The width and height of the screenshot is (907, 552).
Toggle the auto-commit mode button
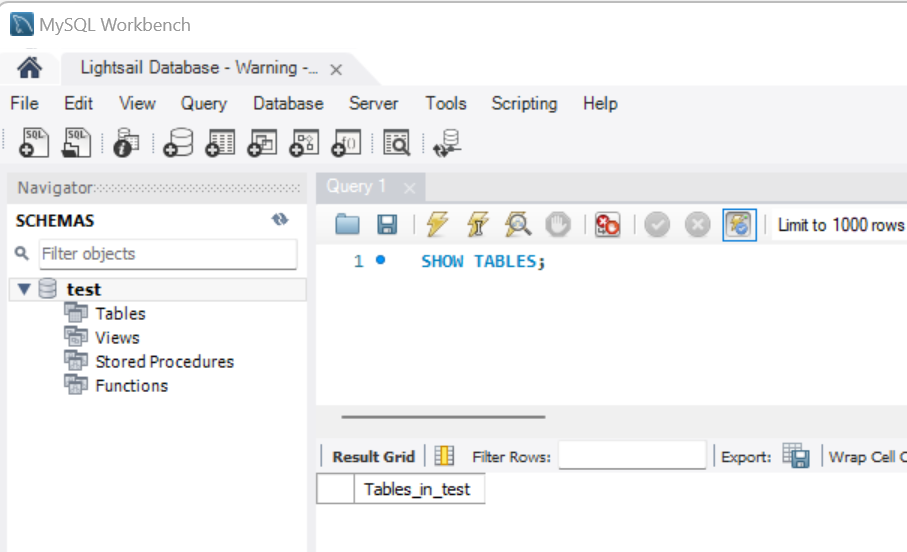[739, 225]
